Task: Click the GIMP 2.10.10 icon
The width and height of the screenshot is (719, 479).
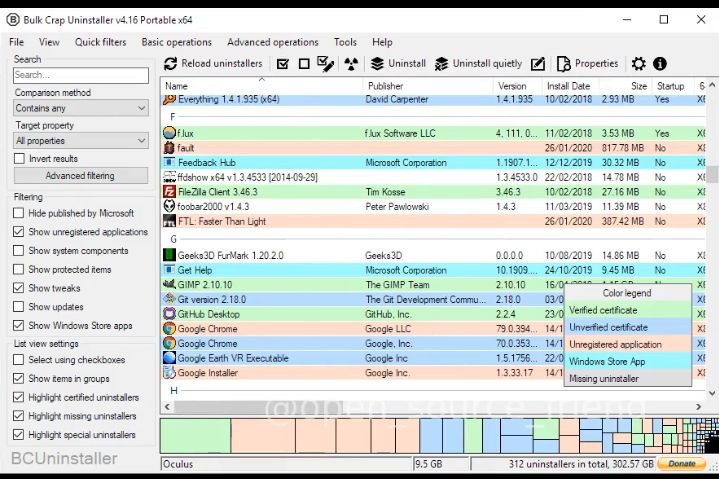Action: [169, 284]
